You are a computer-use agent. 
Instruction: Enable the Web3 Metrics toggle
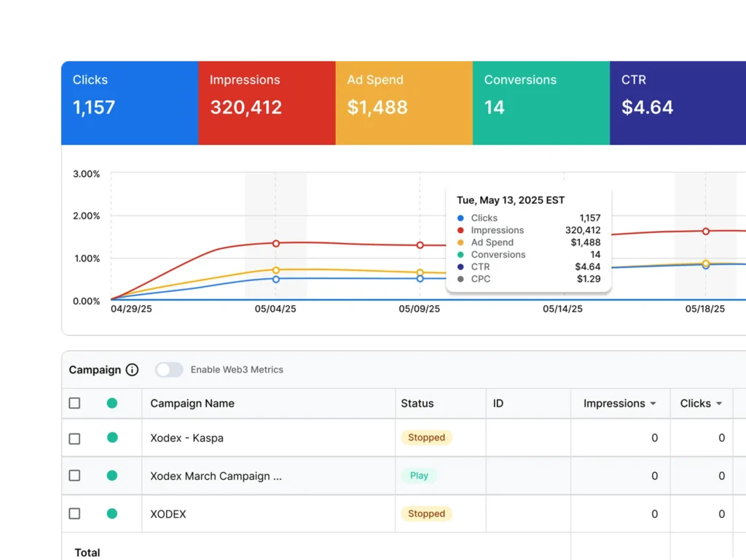tap(169, 370)
